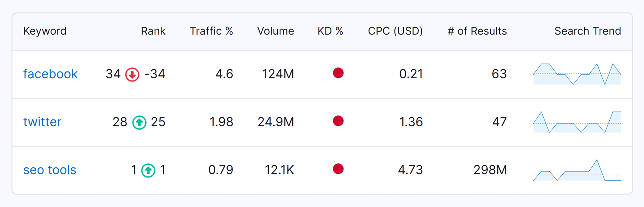
Task: Open the facebook keyword link
Action: click(x=50, y=74)
